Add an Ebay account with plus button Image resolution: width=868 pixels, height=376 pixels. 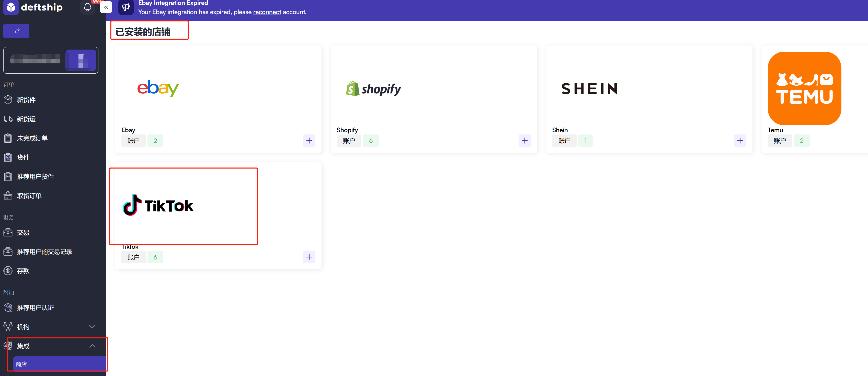tap(309, 141)
